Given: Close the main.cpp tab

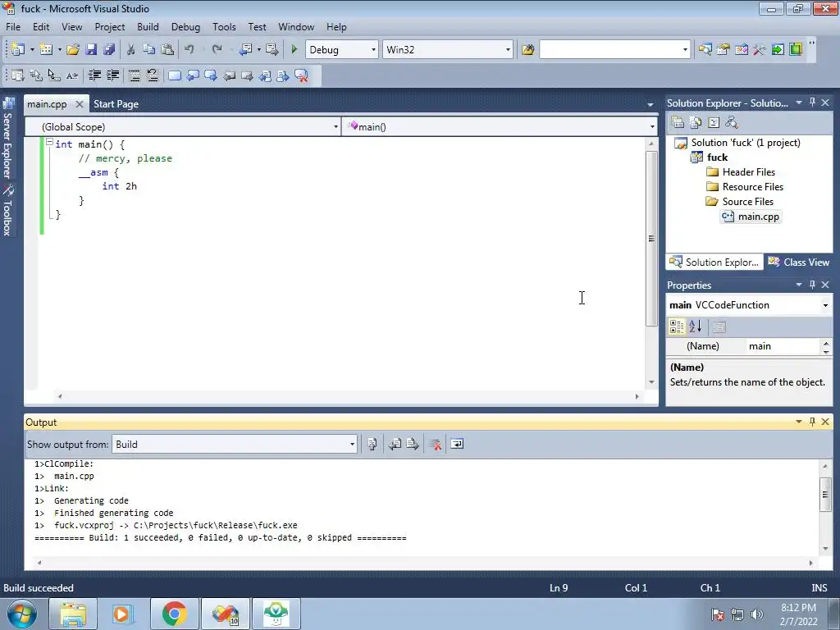Looking at the screenshot, I should 80,104.
